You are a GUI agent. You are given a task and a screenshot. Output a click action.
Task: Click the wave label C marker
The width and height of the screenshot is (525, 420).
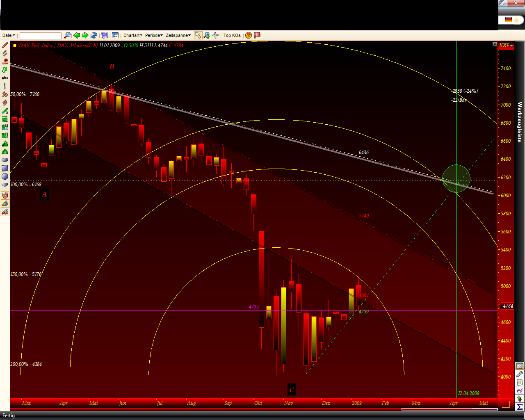292,390
